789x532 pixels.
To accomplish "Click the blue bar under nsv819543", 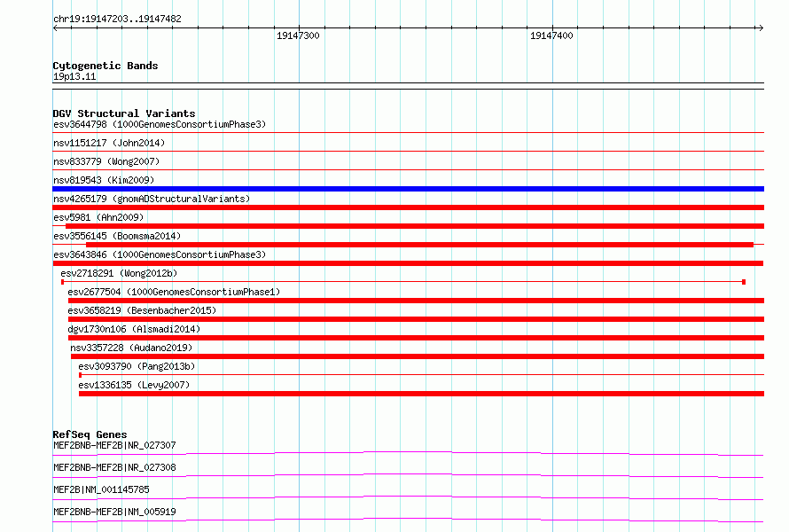I will pyautogui.click(x=408, y=189).
